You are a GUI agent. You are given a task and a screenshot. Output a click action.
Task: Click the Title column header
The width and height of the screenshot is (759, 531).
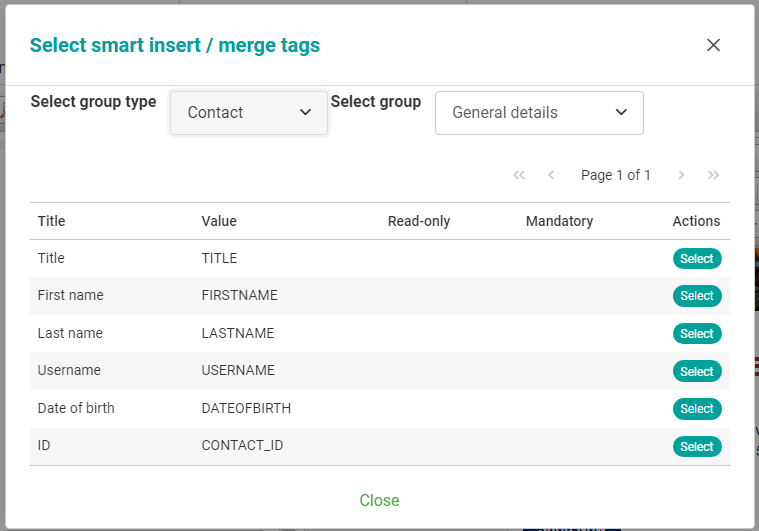coord(51,221)
